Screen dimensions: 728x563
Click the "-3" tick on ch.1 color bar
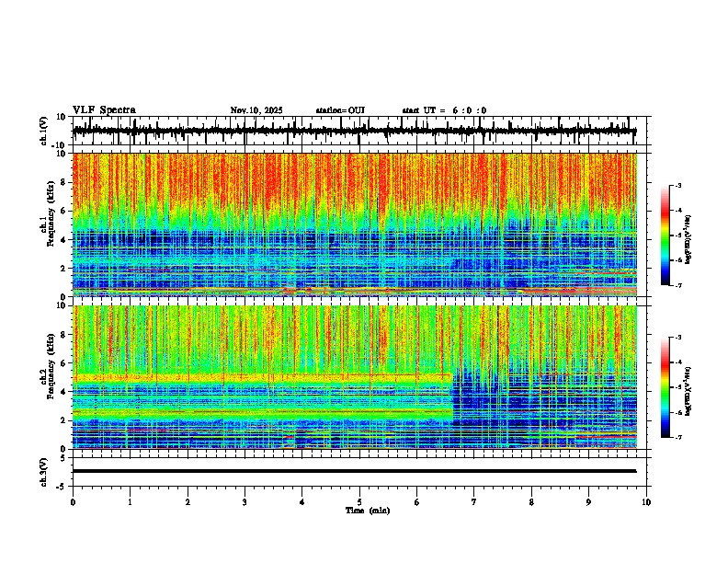click(678, 186)
